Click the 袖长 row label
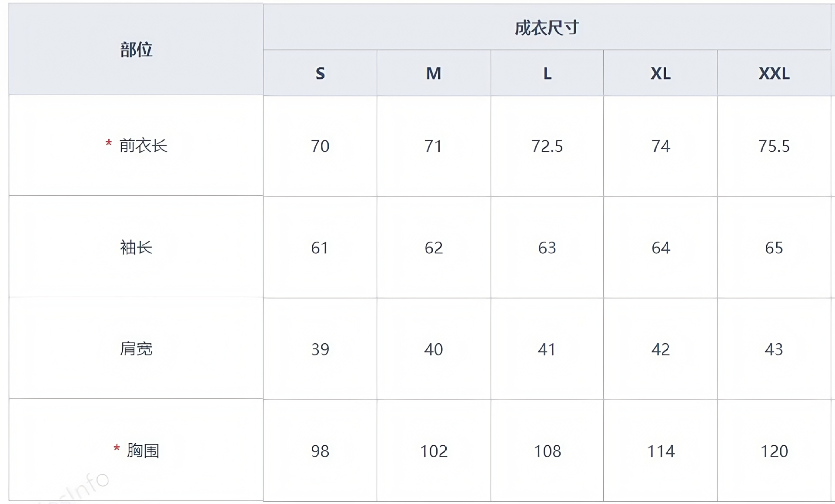This screenshot has width=835, height=504. coord(136,248)
